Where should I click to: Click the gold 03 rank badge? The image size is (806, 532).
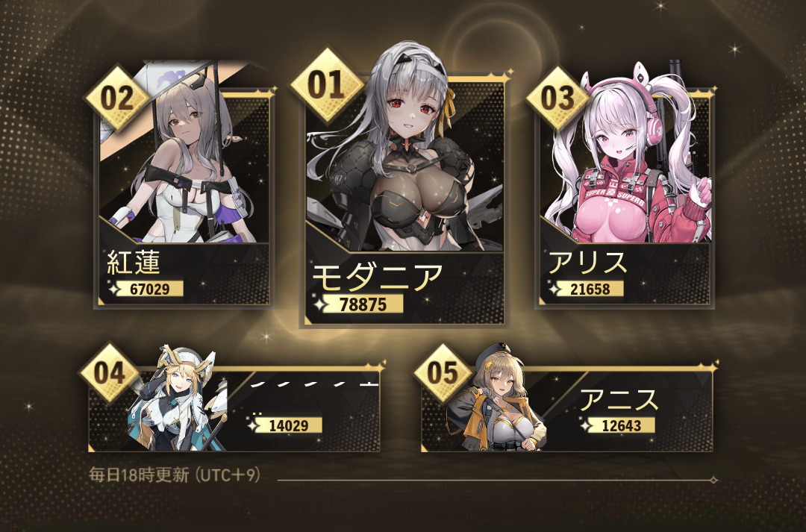[557, 97]
